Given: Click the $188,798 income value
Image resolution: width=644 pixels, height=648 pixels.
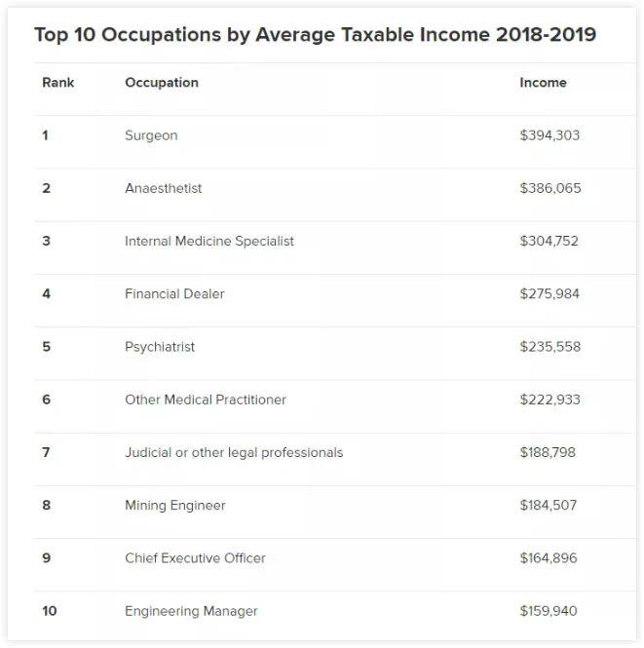Looking at the screenshot, I should 549,452.
